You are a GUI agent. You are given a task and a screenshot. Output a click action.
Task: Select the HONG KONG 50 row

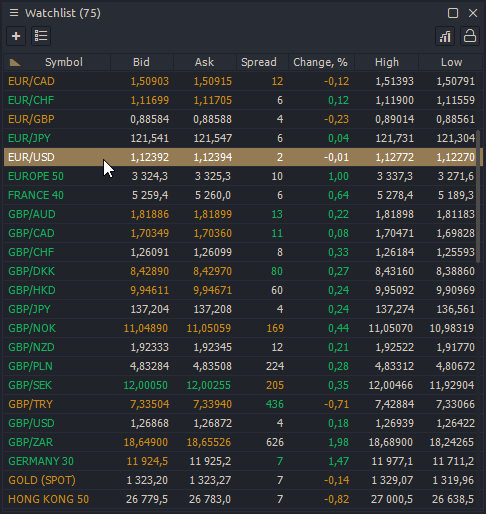(243, 499)
